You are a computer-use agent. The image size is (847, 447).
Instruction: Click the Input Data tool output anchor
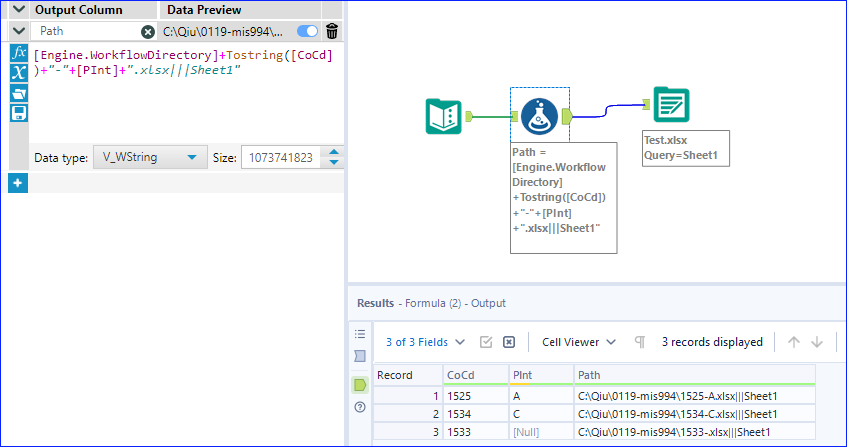pyautogui.click(x=469, y=116)
